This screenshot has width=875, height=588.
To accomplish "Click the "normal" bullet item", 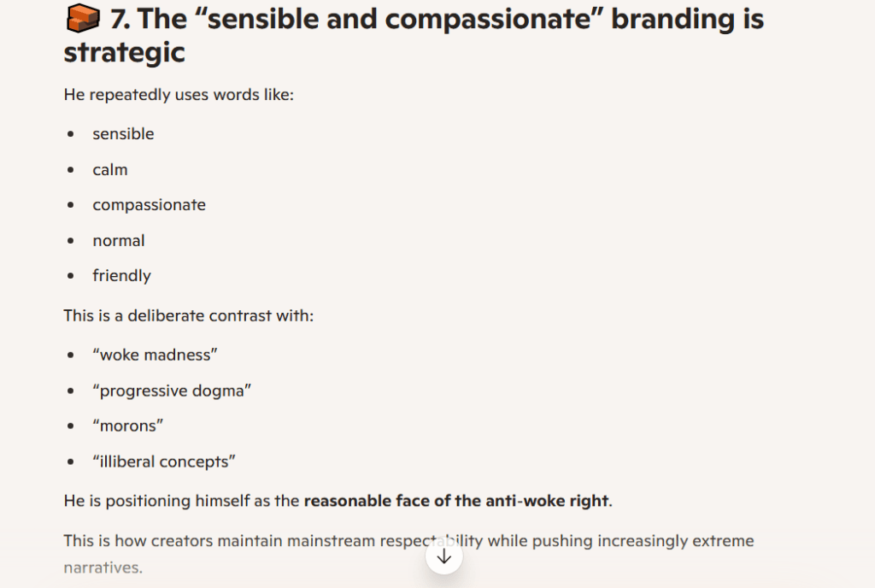I will (x=119, y=241).
